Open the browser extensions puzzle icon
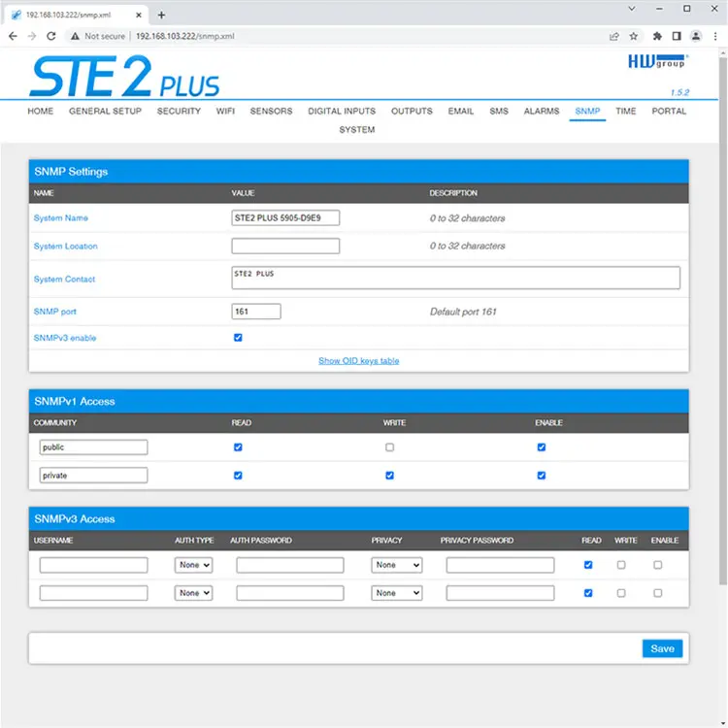The width and height of the screenshot is (728, 728). coord(657,36)
